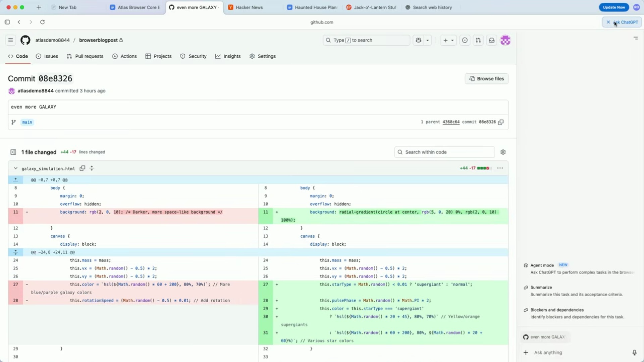Open the pull requests header icon
This screenshot has height=362, width=644.
click(x=478, y=40)
